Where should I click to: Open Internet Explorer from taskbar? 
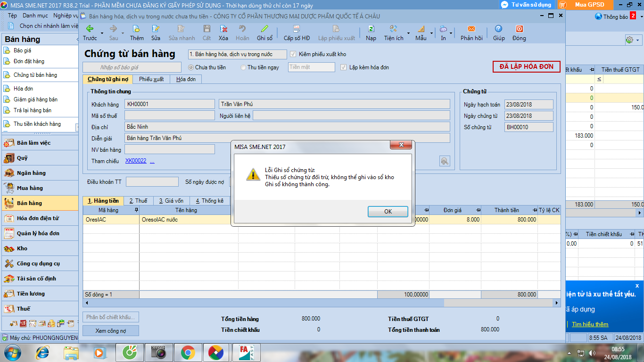[x=42, y=353]
